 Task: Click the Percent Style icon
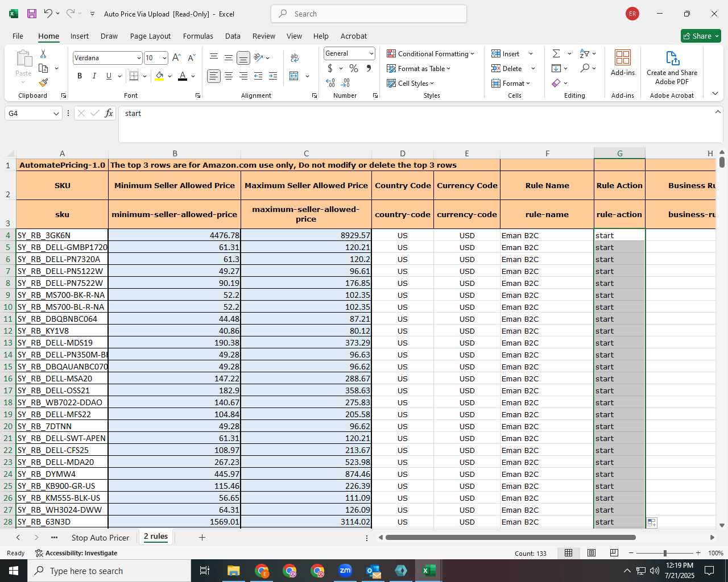pos(354,68)
